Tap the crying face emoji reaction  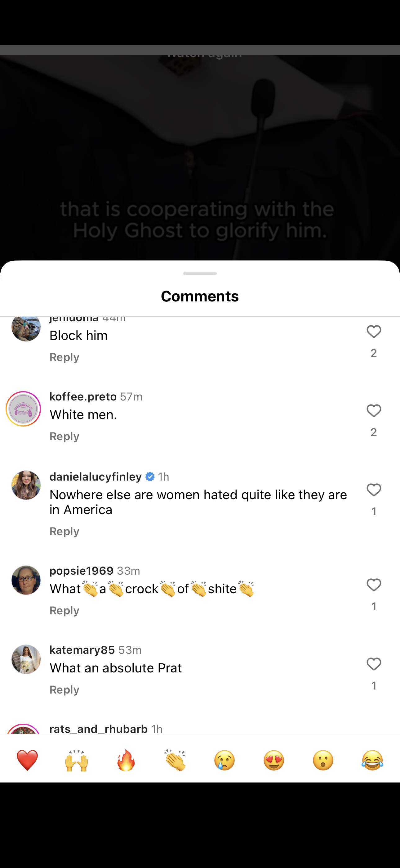click(x=224, y=761)
